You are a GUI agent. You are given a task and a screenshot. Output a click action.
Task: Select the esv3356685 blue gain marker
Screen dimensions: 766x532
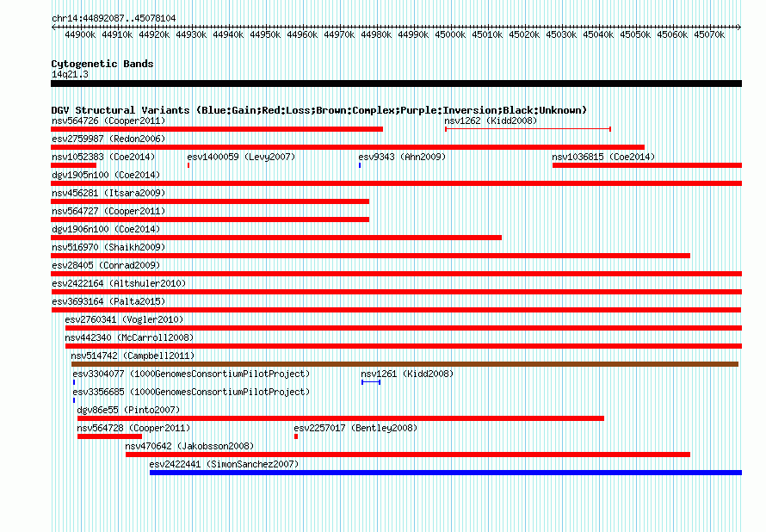pyautogui.click(x=74, y=400)
